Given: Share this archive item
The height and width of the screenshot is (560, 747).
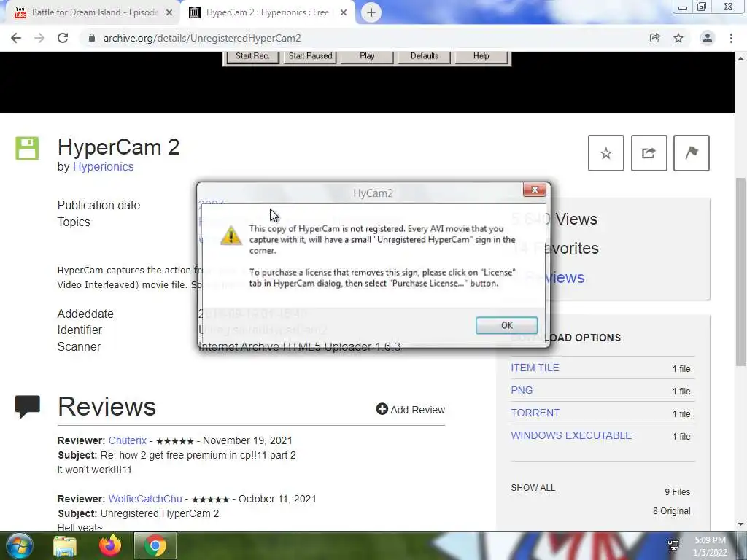Looking at the screenshot, I should point(649,153).
